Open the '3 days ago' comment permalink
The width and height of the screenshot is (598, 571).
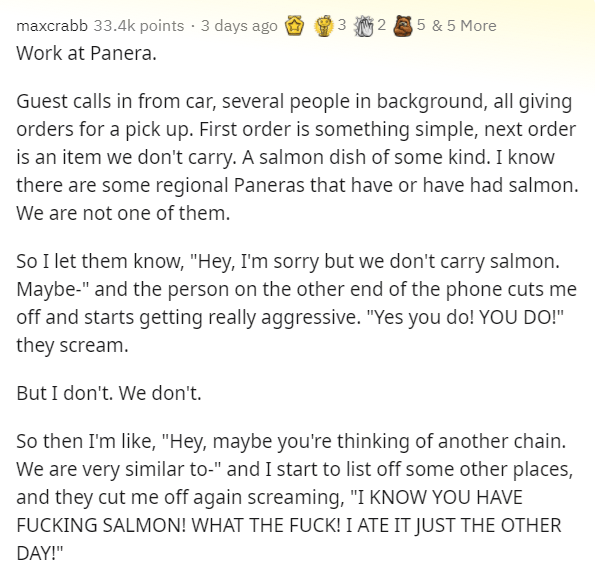coord(239,26)
